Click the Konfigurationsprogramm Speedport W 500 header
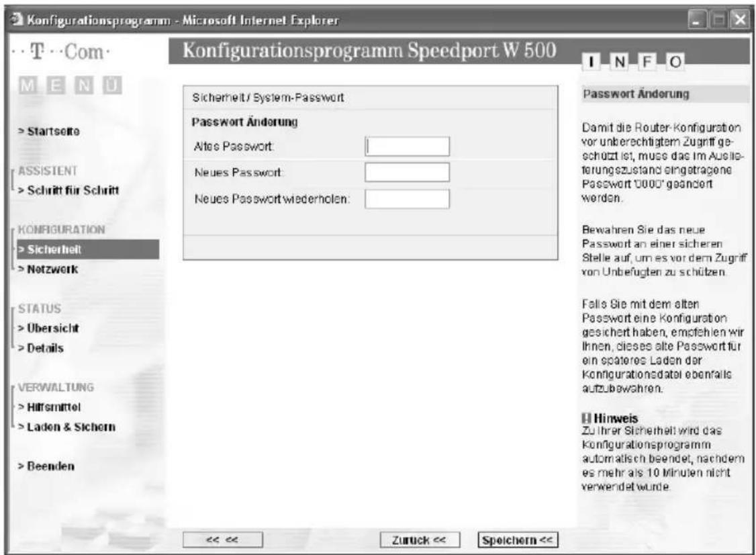This screenshot has height=555, width=756. coord(369,50)
